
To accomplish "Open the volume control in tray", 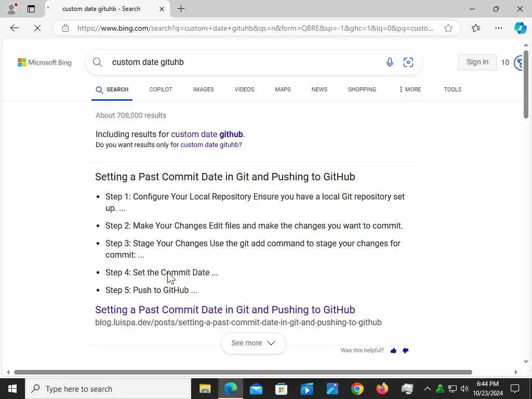I will click(x=464, y=389).
